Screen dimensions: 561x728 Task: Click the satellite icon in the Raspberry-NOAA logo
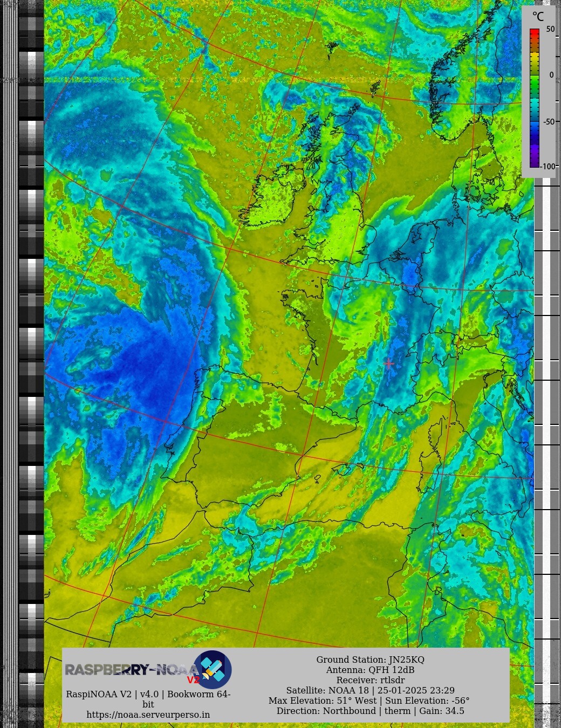(x=213, y=669)
